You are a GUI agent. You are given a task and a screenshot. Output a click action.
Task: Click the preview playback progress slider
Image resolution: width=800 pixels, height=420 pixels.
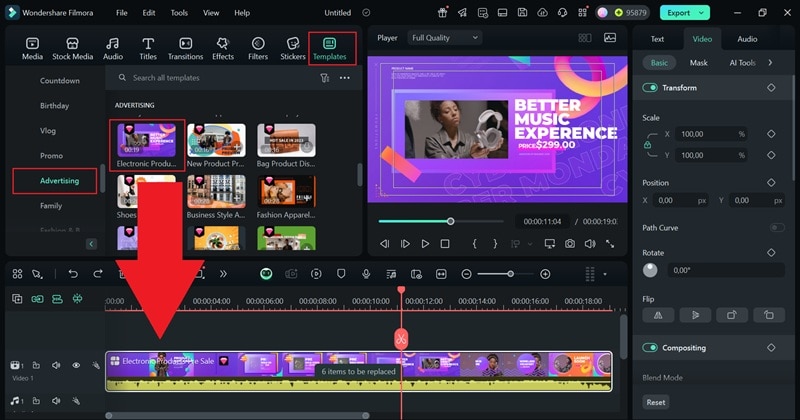pyautogui.click(x=441, y=221)
